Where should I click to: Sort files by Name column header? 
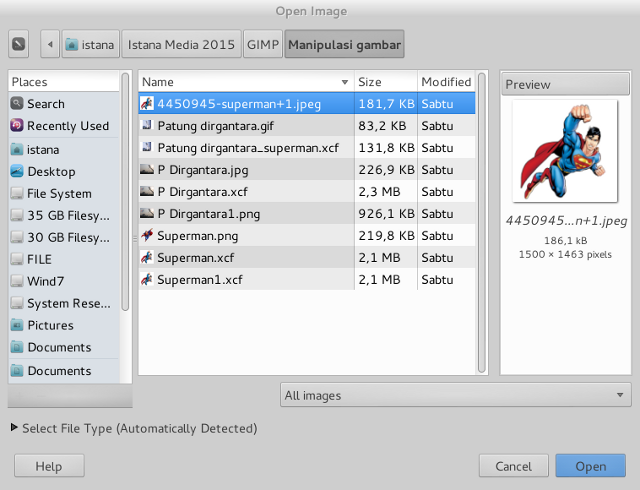coord(246,82)
